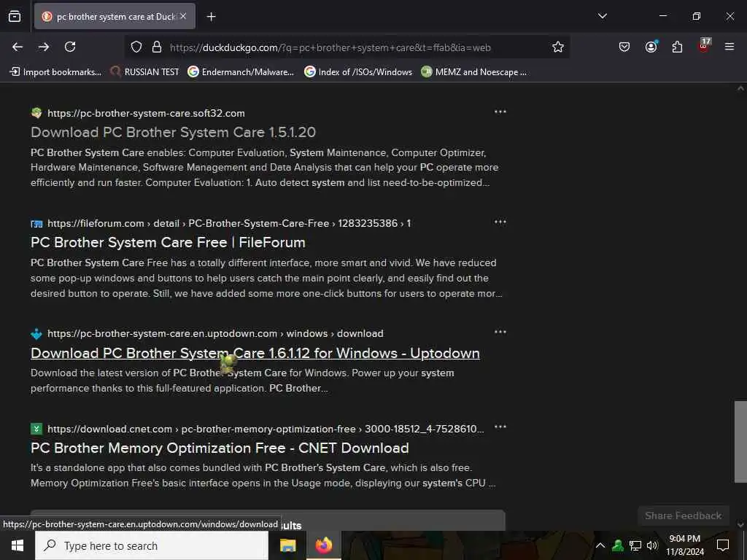
Task: Open the tracking protection shield icon
Action: click(x=136, y=47)
